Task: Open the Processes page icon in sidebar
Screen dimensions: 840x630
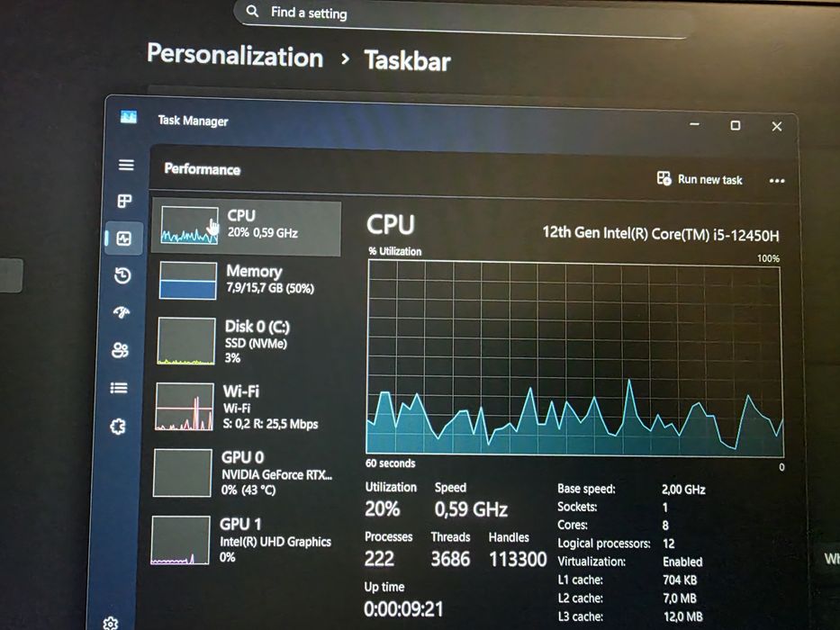Action: tap(124, 201)
